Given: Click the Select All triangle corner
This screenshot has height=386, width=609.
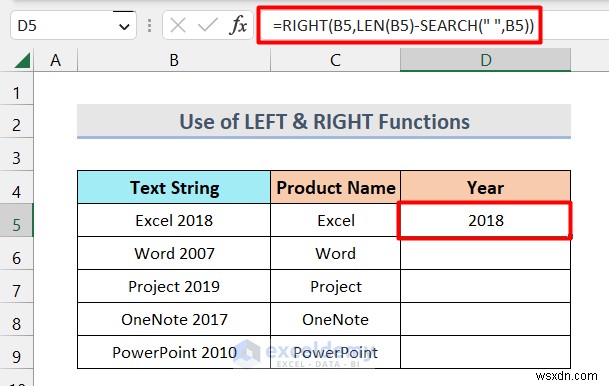Looking at the screenshot, I should click(x=22, y=61).
